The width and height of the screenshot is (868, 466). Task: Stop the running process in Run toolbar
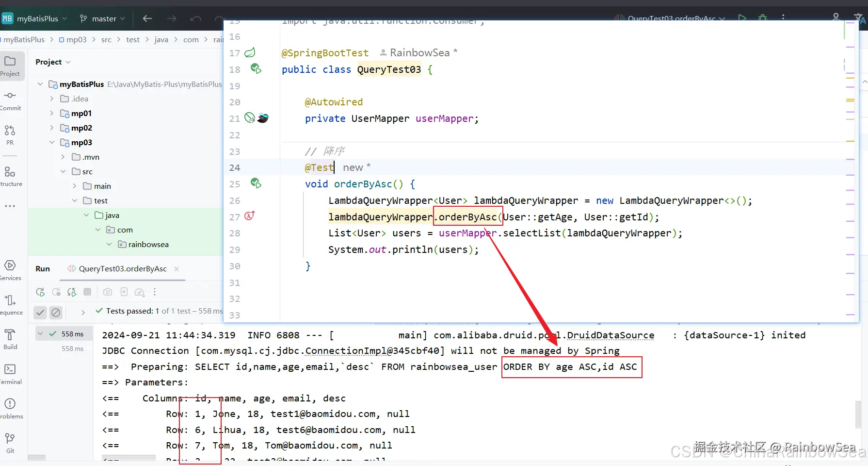(87, 292)
